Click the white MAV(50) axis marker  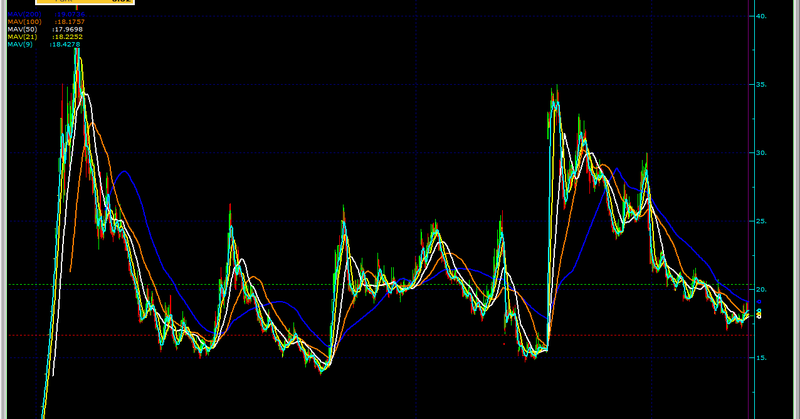click(x=759, y=317)
